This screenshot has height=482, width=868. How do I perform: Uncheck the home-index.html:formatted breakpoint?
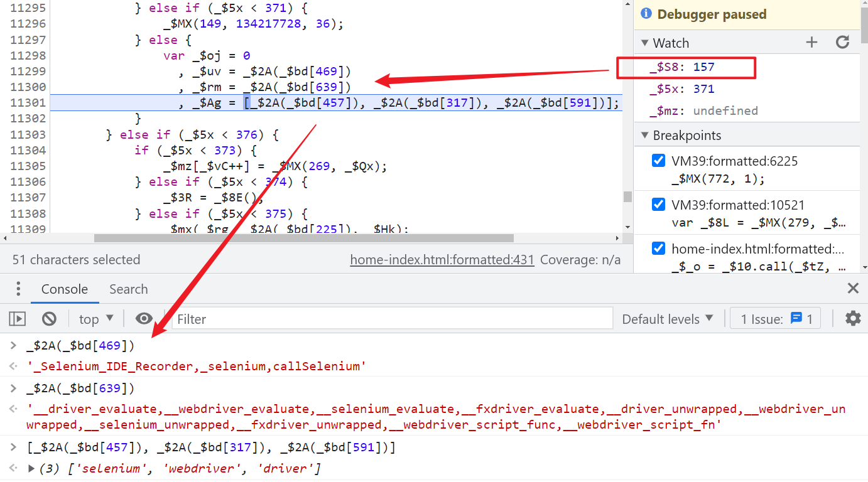coord(658,249)
